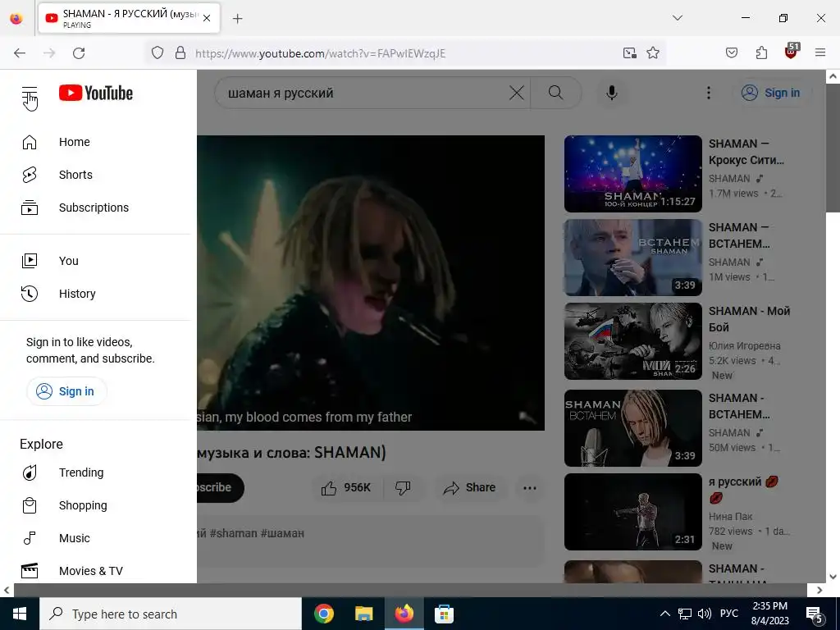Click the Music note icon
This screenshot has height=630, width=840.
(30, 538)
